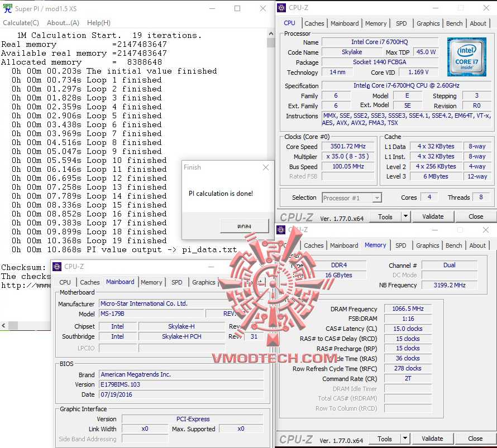Switch to Memory tab in top CPU-Z window

(x=376, y=23)
